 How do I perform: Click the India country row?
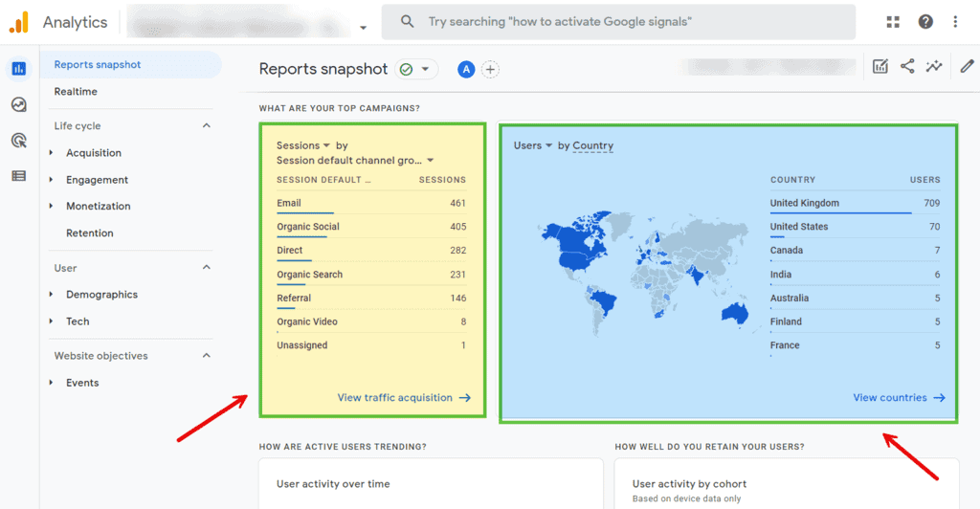(x=855, y=275)
